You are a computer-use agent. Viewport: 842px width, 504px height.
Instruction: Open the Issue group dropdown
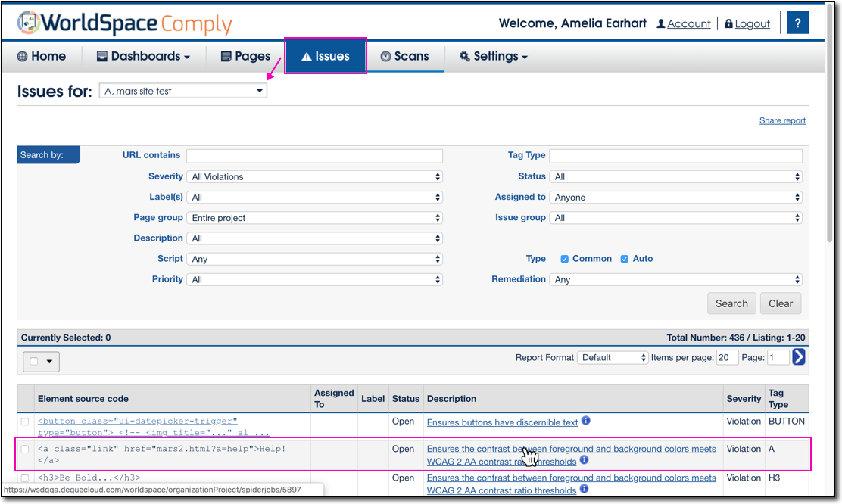point(676,218)
